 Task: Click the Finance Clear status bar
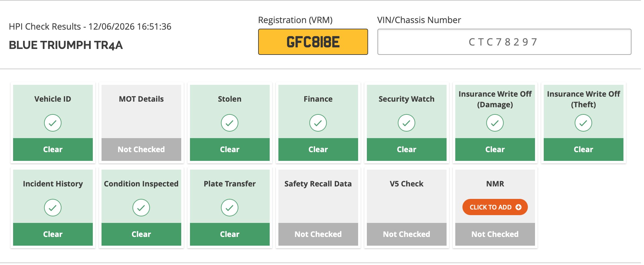click(318, 149)
